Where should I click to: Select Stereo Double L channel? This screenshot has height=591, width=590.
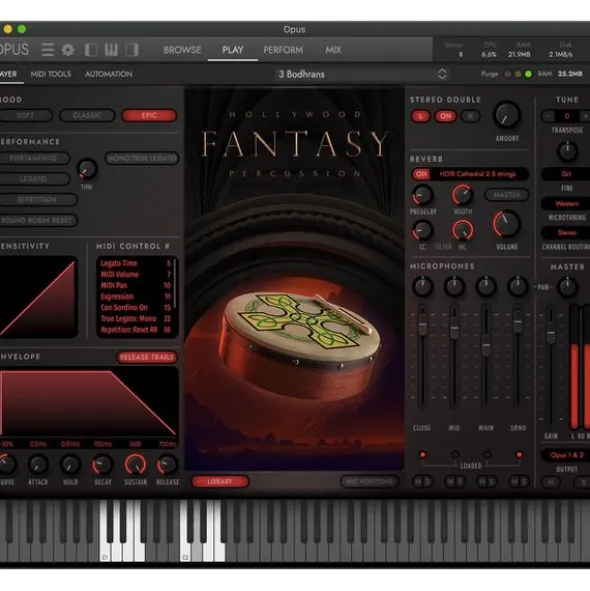pos(421,116)
